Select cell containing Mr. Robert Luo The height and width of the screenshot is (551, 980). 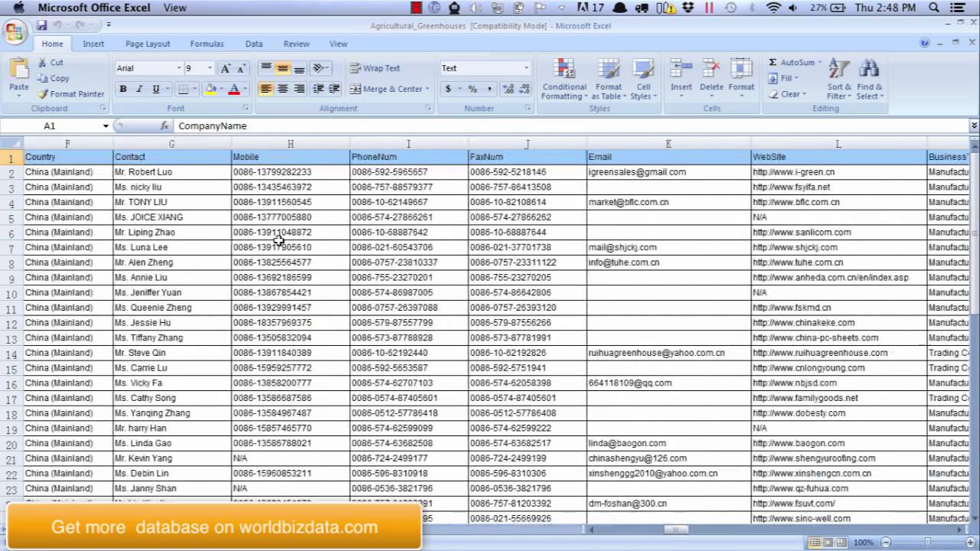171,172
